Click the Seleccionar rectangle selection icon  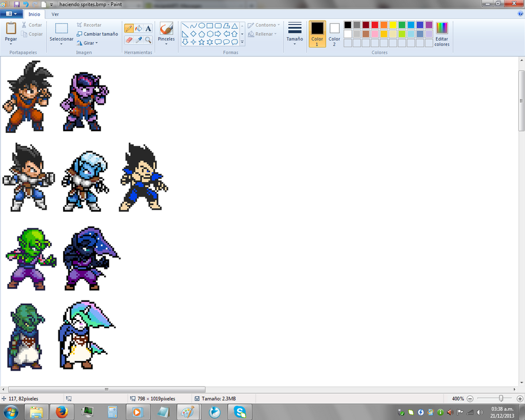click(x=62, y=29)
